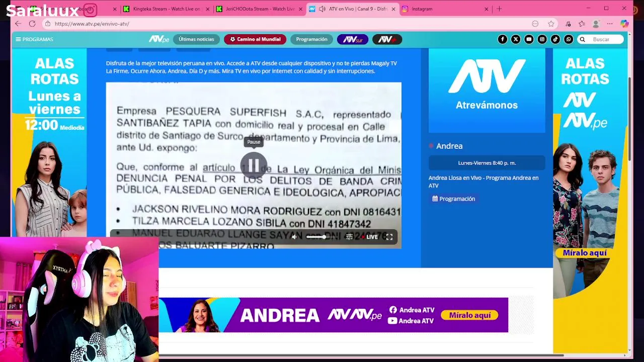Image resolution: width=644 pixels, height=362 pixels.
Task: Go back in browser history
Action: (x=18, y=24)
